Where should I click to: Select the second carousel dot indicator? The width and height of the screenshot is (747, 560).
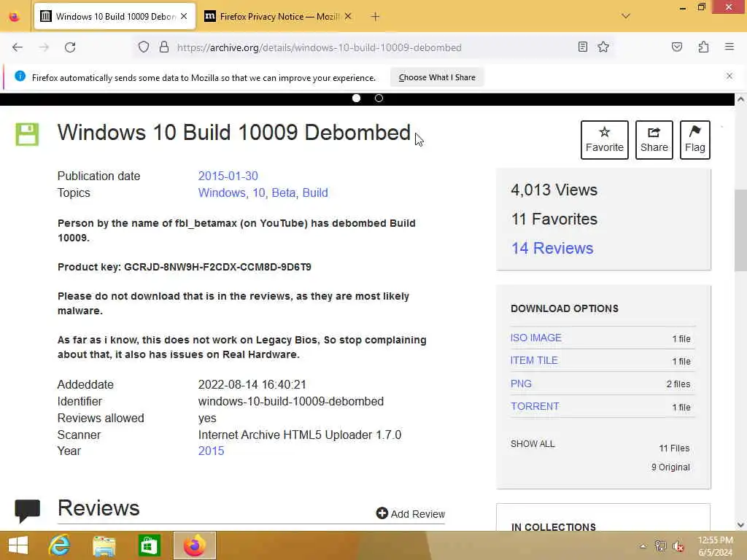point(379,98)
